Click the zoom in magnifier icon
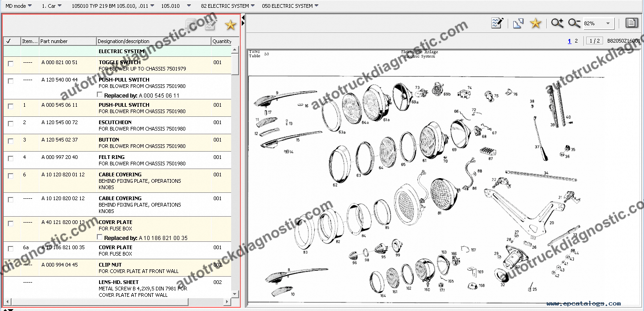 click(557, 23)
